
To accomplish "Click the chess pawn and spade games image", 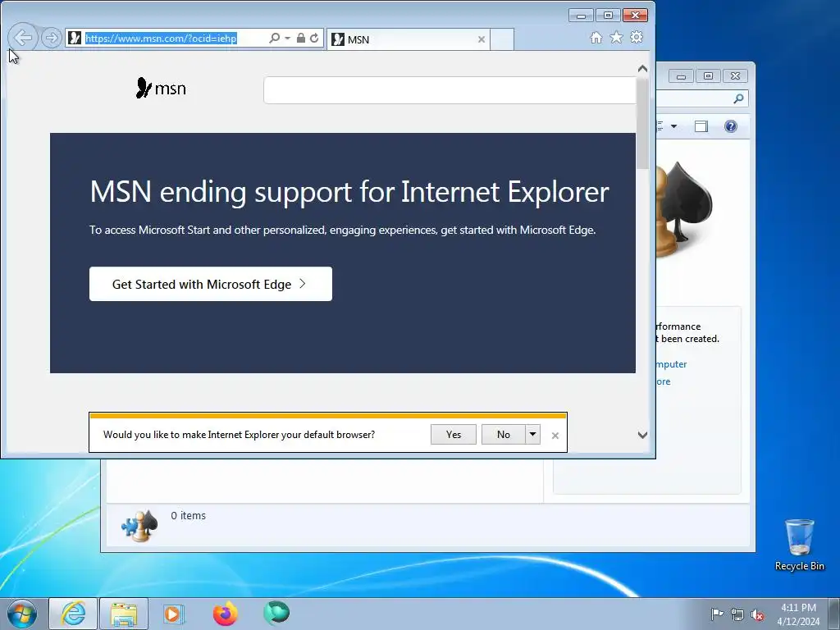I will point(684,209).
